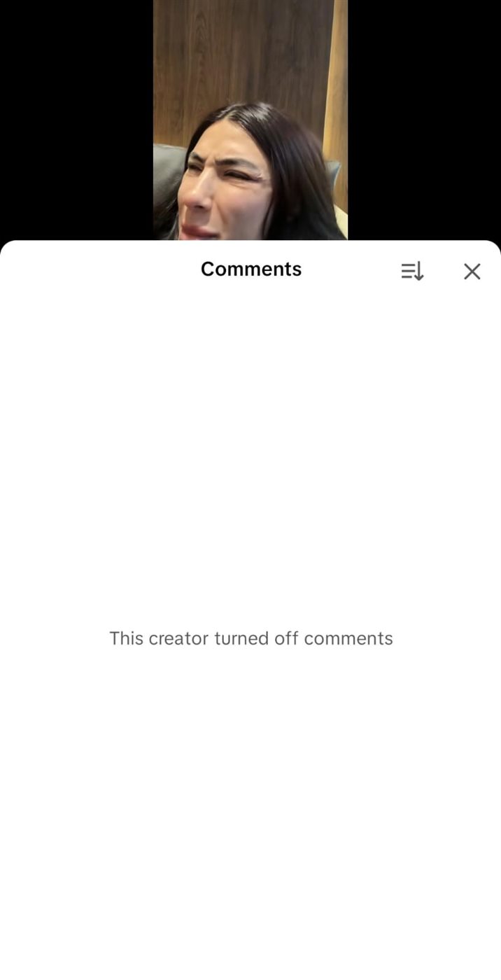
Task: Click the empty header space left of Comments
Action: tap(98, 270)
